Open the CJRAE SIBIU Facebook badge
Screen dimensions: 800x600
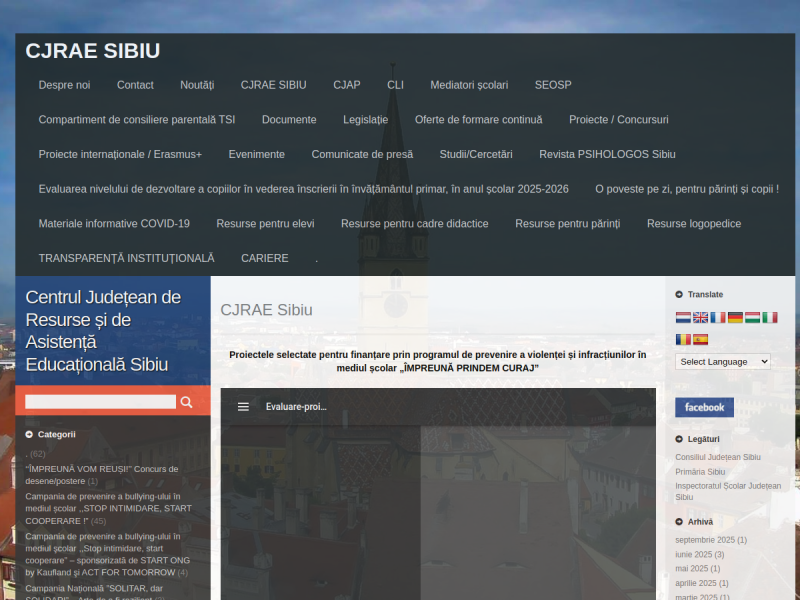click(704, 407)
